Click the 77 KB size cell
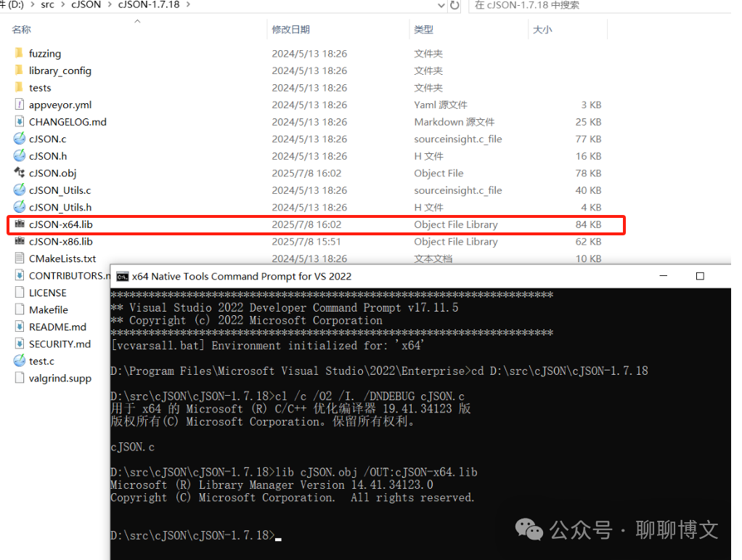The image size is (742, 560). pyautogui.click(x=588, y=139)
